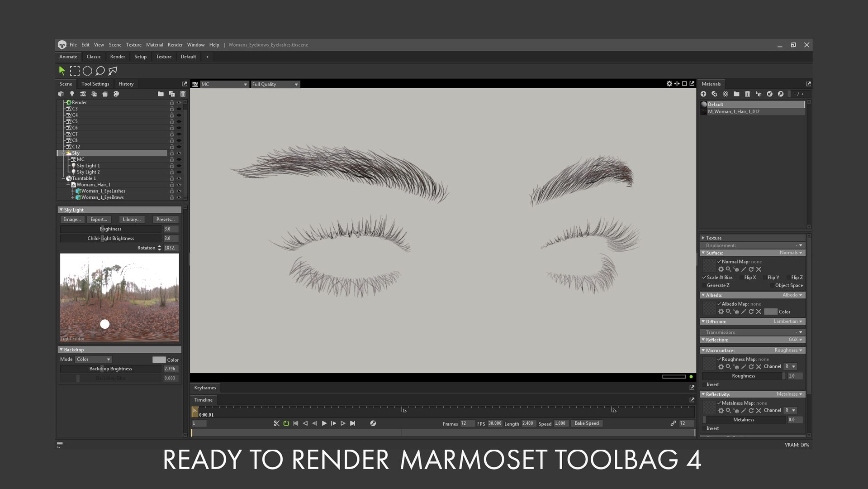Collapse the Sky Light section
Image resolution: width=868 pixels, height=489 pixels.
coord(61,210)
